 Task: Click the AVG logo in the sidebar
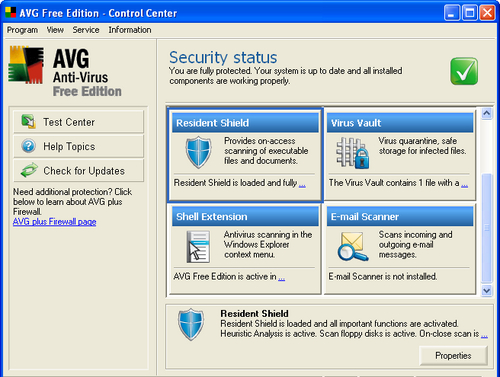26,65
